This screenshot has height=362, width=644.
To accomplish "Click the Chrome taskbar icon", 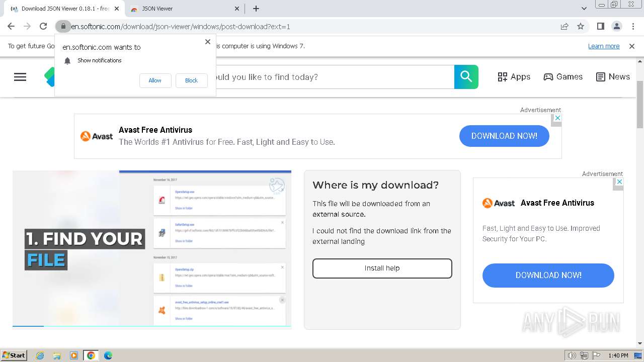I will (x=91, y=355).
